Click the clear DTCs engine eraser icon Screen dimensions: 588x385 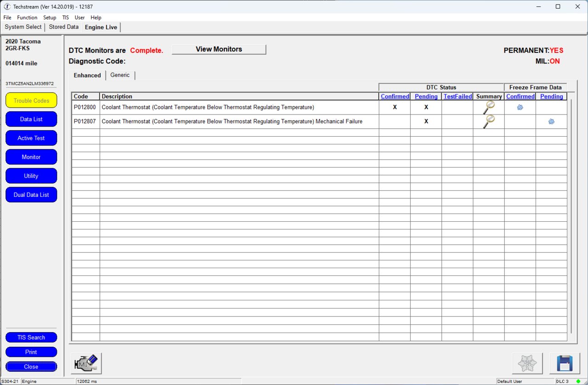pyautogui.click(x=86, y=363)
